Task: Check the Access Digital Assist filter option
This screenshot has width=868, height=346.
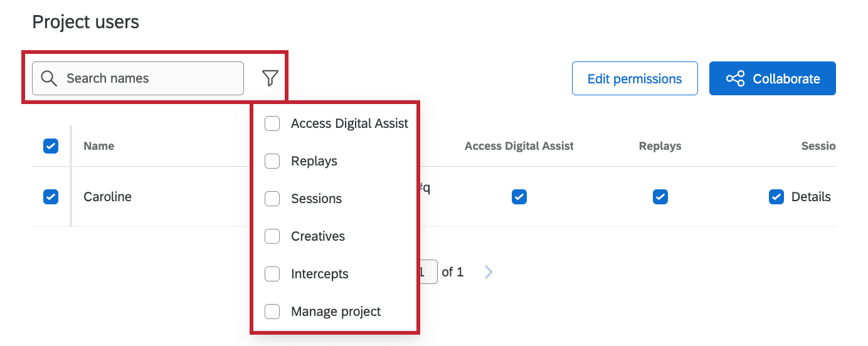Action: [272, 123]
